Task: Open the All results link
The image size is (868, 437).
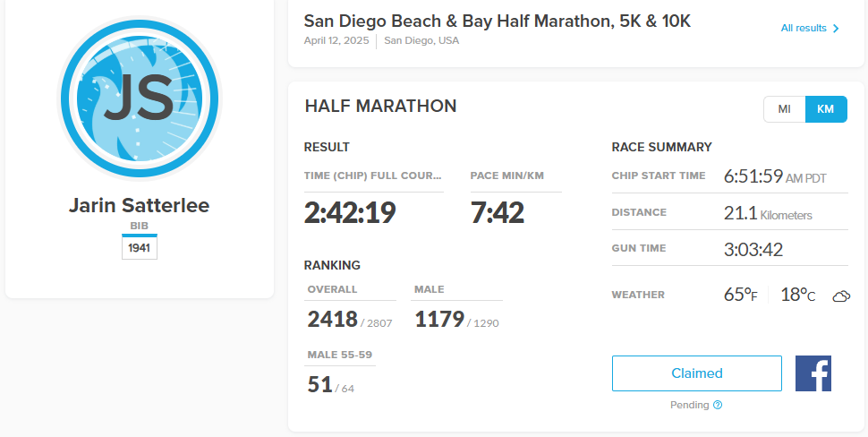Action: (x=804, y=29)
